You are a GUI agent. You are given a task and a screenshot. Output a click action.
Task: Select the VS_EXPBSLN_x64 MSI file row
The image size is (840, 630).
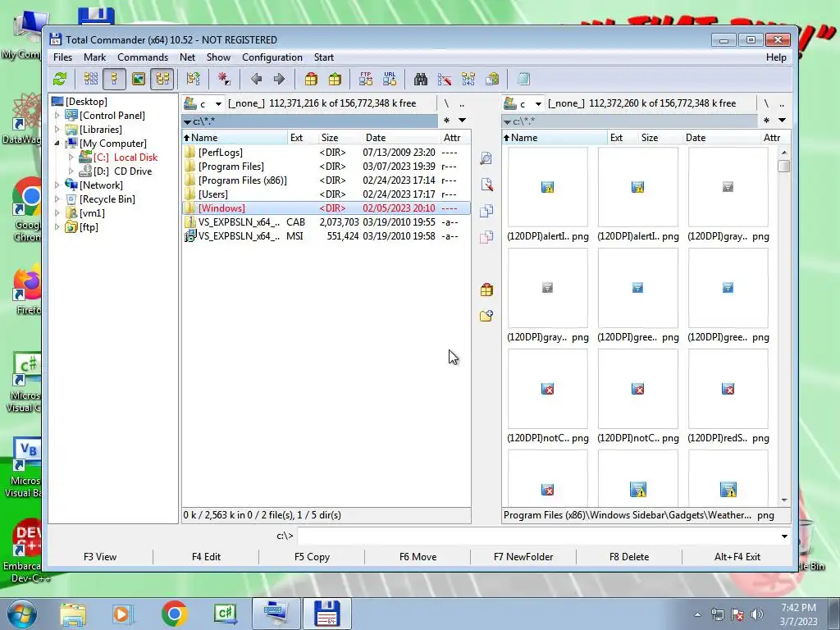tap(326, 236)
